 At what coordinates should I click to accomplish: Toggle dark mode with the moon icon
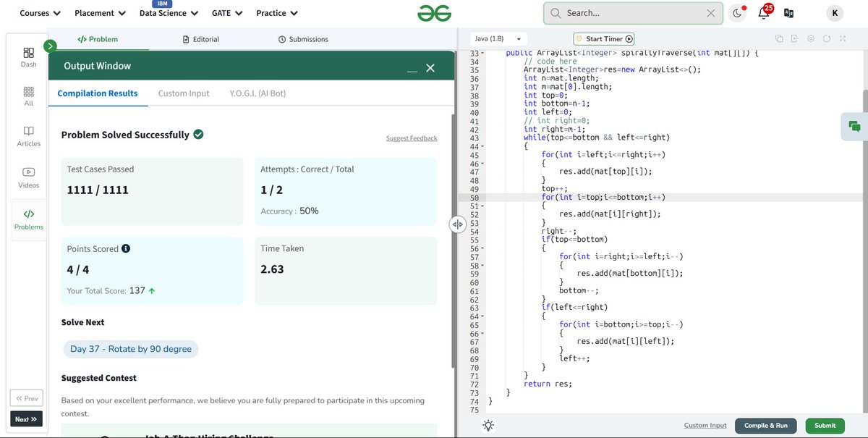tap(737, 13)
